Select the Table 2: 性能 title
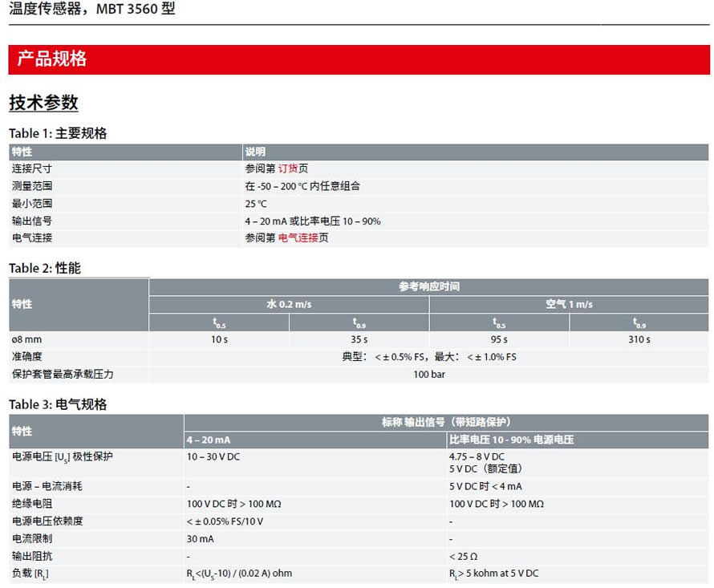This screenshot has width=714, height=588. [x=45, y=268]
